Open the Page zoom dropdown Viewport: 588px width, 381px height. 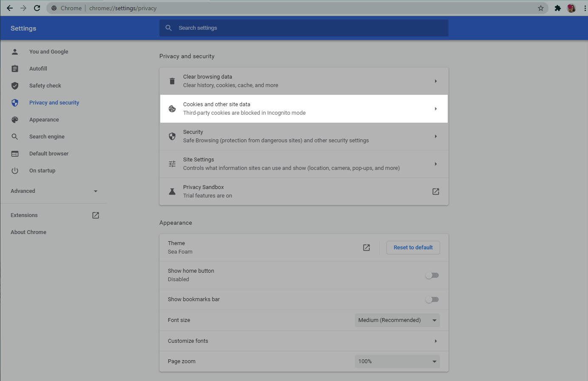click(397, 361)
